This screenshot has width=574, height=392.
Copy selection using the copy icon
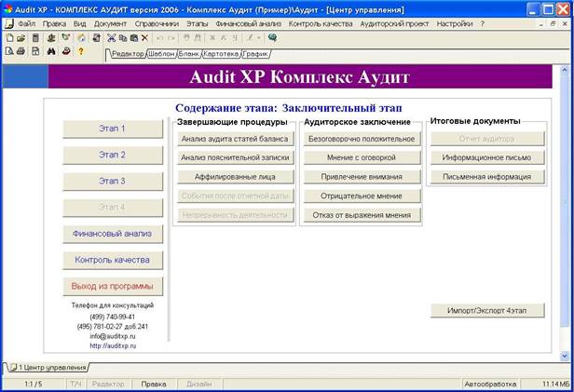[x=123, y=37]
